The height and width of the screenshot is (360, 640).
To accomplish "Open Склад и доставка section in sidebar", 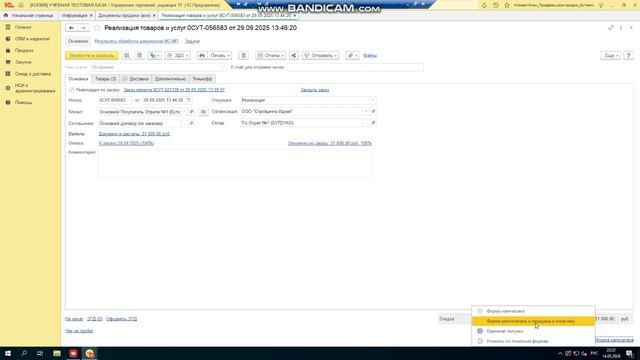I will (33, 74).
